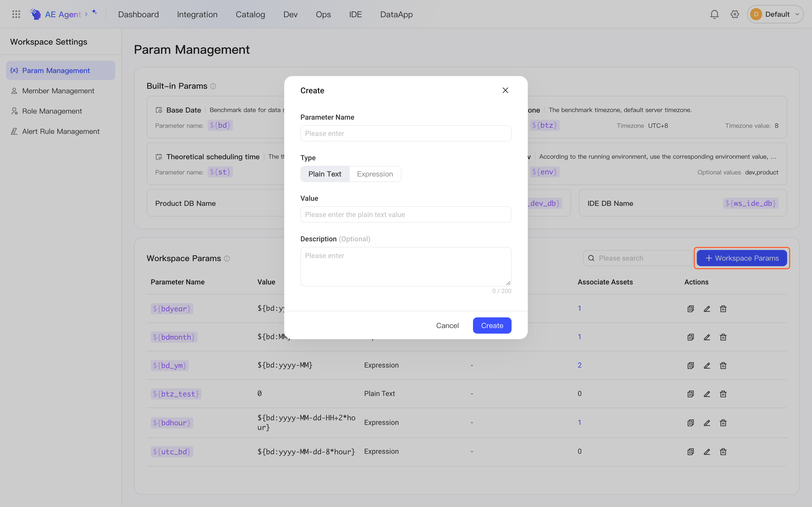The height and width of the screenshot is (507, 812).
Task: Delete the utc_bd parameter
Action: coord(723,452)
